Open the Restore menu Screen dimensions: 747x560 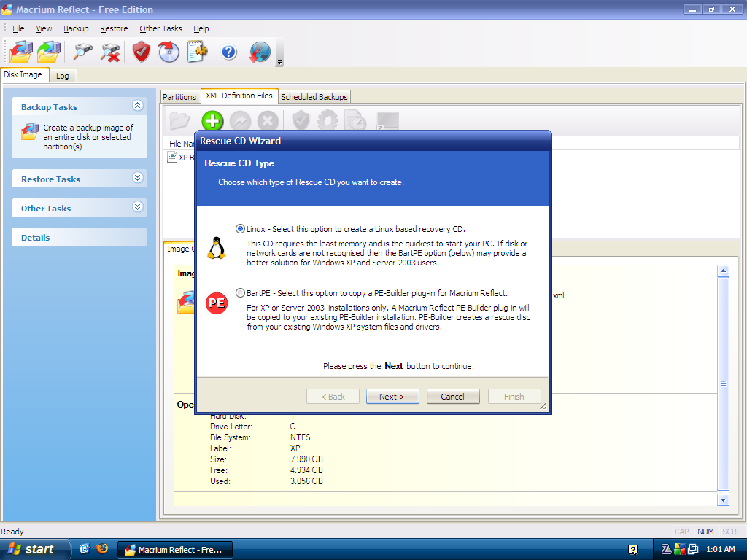pyautogui.click(x=114, y=28)
